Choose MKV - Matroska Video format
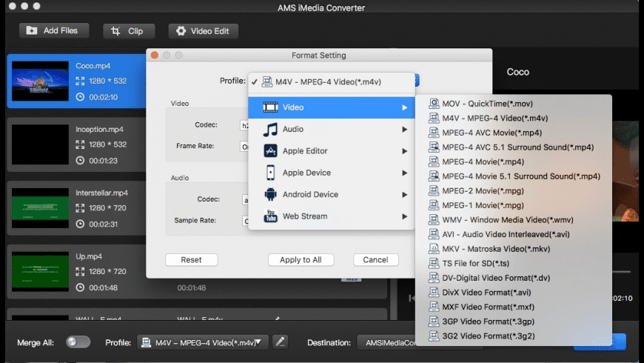The image size is (644, 363). pos(514,249)
